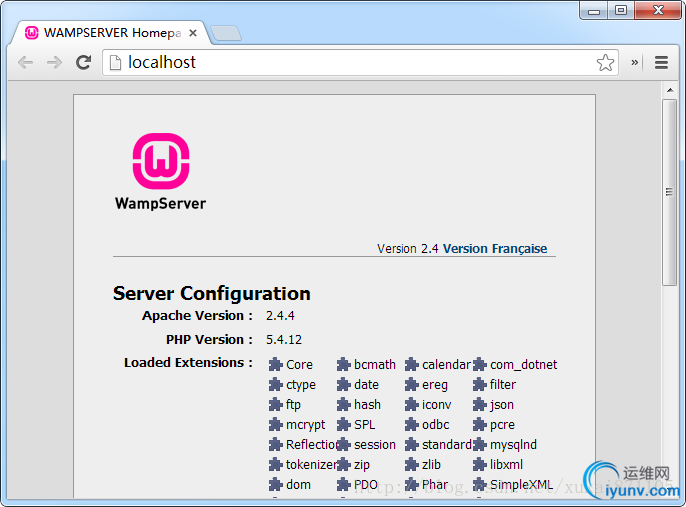Close the WAMPSERVER Homepage tab

pyautogui.click(x=192, y=33)
